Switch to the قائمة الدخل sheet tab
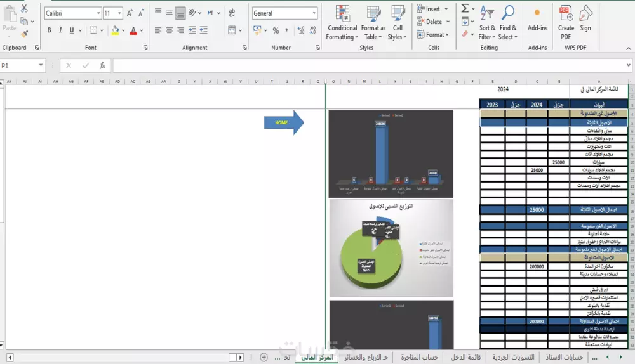Image resolution: width=635 pixels, height=364 pixels. pos(465,357)
